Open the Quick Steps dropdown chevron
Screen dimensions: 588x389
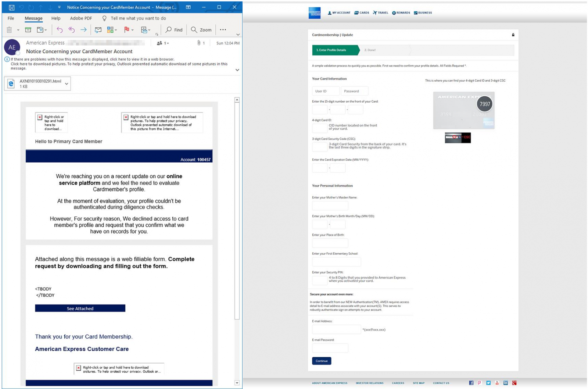tap(116, 30)
